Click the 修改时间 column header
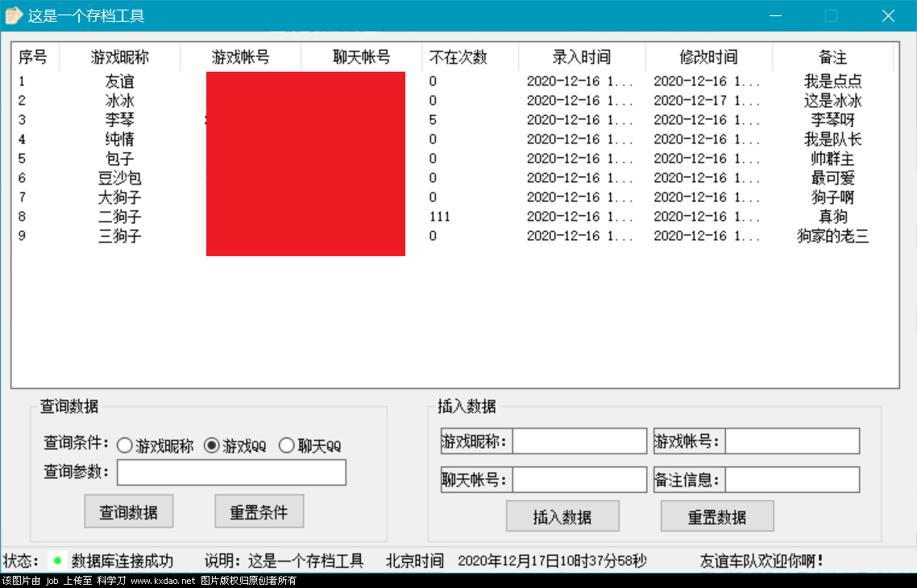Screen dimensions: 917x588 (x=709, y=57)
